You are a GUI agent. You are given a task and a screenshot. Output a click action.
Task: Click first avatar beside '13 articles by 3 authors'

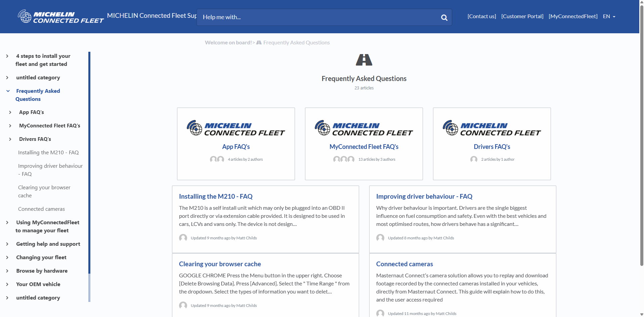coord(337,159)
